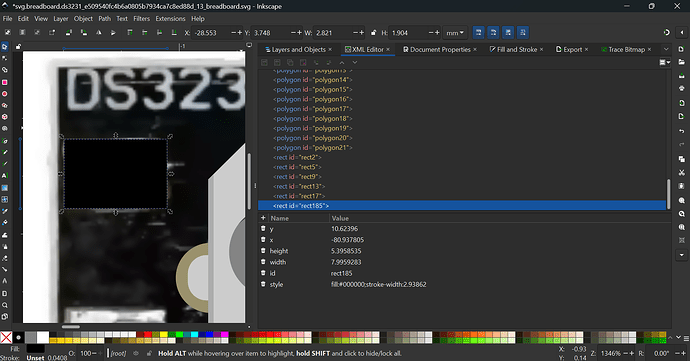Close the Trace Bitmap tab

pyautogui.click(x=649, y=49)
